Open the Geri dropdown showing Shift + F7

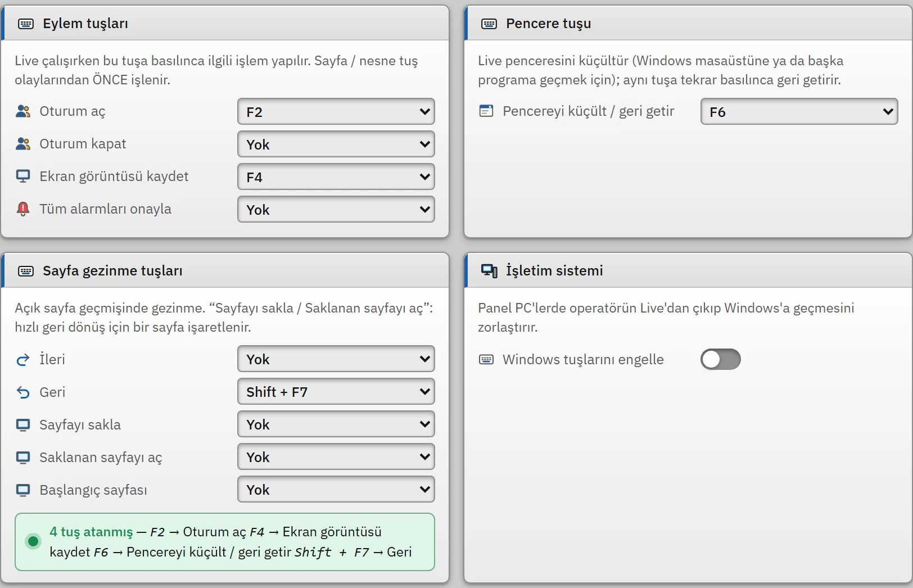coord(336,391)
